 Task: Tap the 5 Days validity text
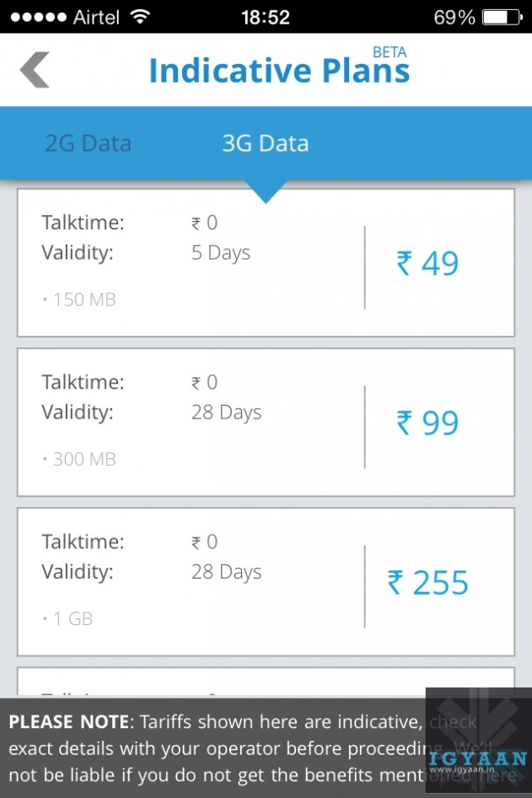[221, 253]
